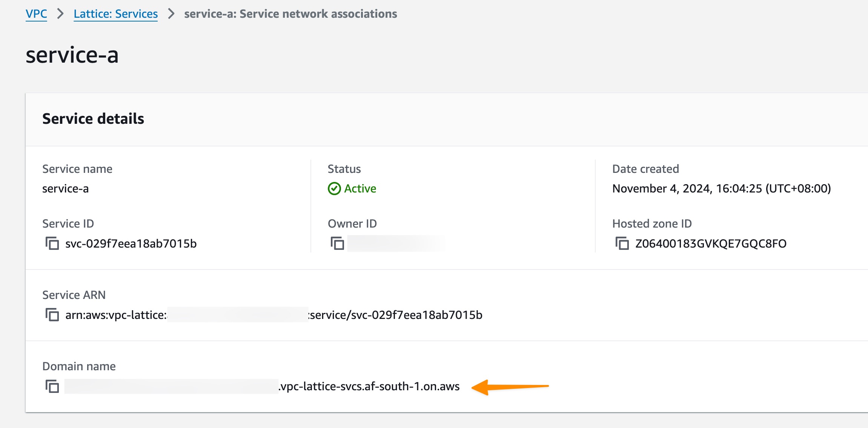Click the Service details section header

click(x=93, y=119)
